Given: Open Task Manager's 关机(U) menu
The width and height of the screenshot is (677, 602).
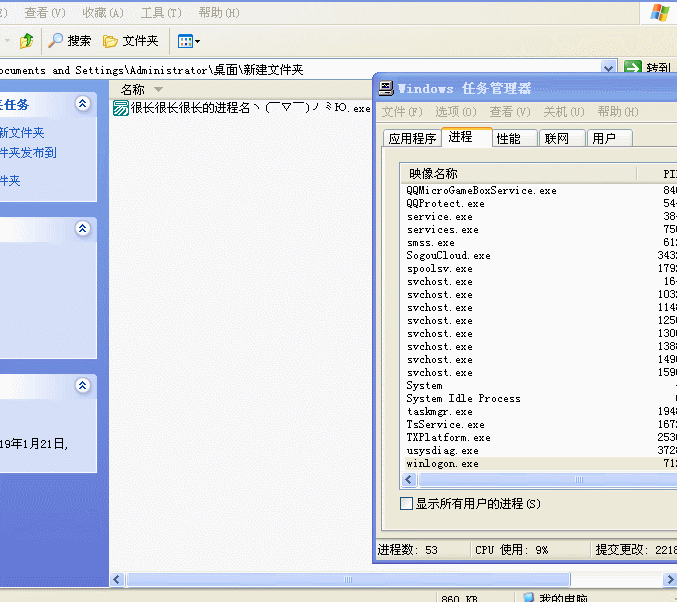Looking at the screenshot, I should pyautogui.click(x=564, y=112).
